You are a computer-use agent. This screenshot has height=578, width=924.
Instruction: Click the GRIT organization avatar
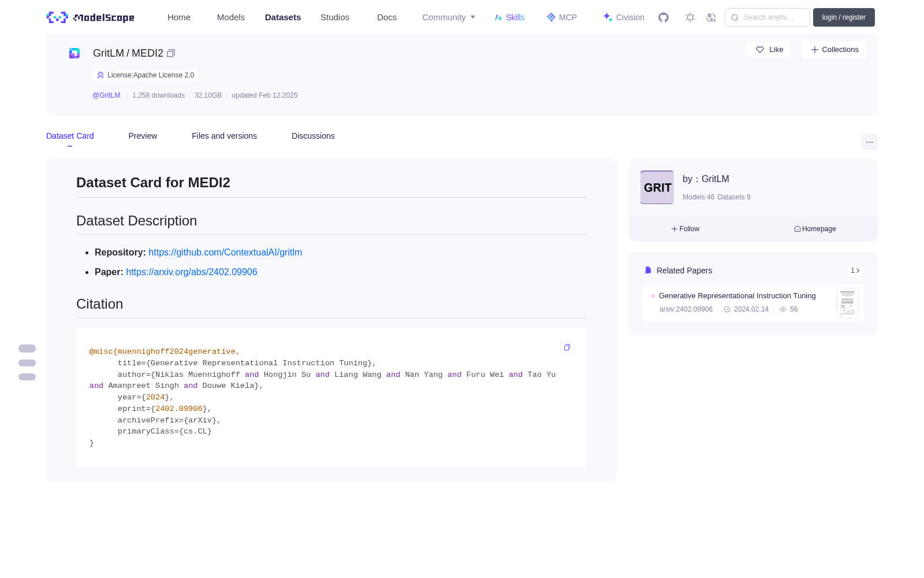pos(657,187)
